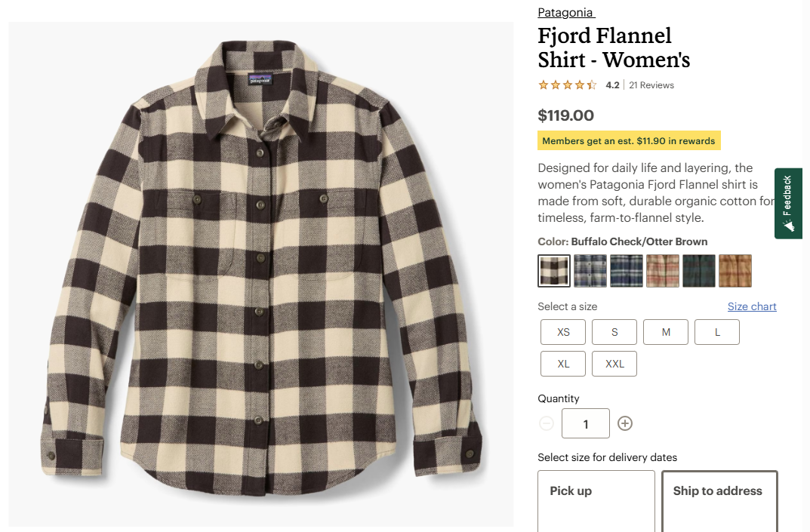810x532 pixels.
Task: Open the Feedback side tab
Action: coord(788,203)
